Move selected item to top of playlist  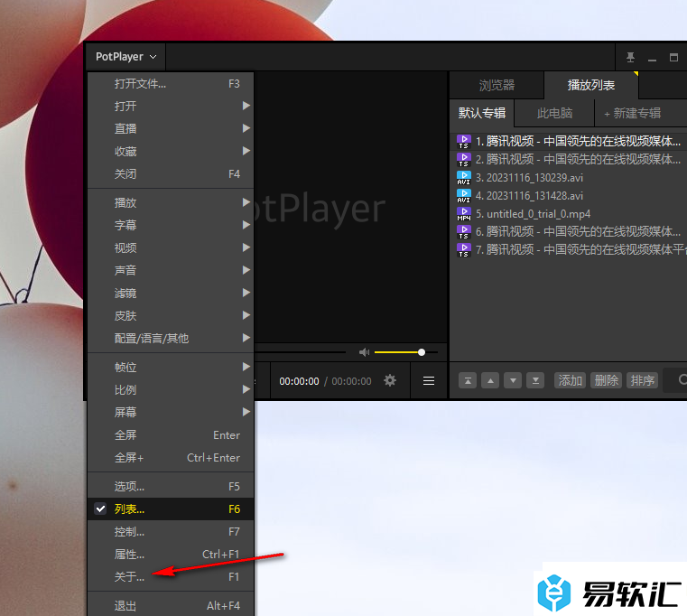pyautogui.click(x=468, y=380)
